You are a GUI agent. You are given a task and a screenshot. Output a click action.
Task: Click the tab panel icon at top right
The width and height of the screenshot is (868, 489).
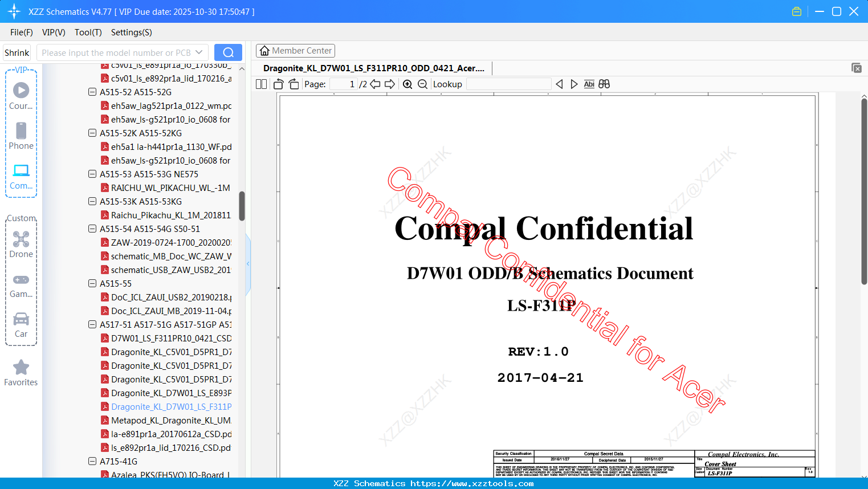coord(857,68)
